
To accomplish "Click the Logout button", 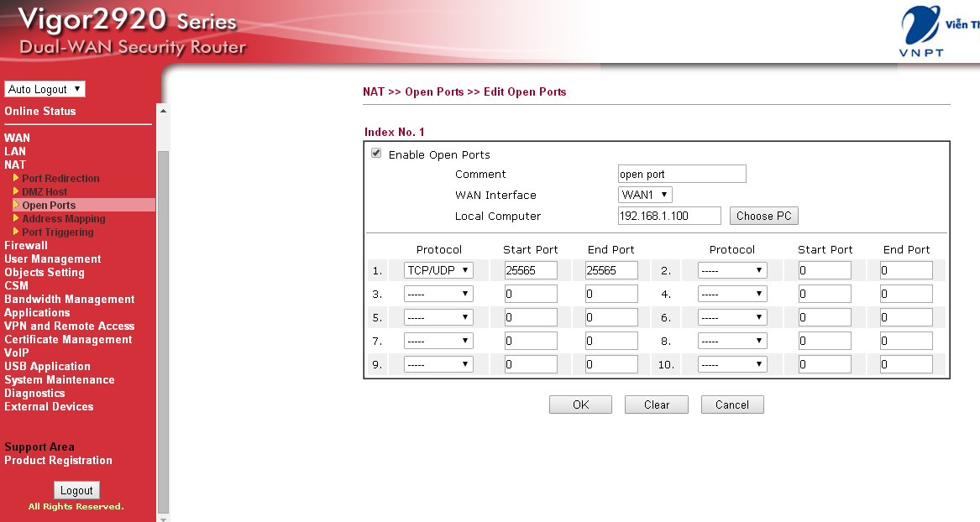I will [x=76, y=490].
